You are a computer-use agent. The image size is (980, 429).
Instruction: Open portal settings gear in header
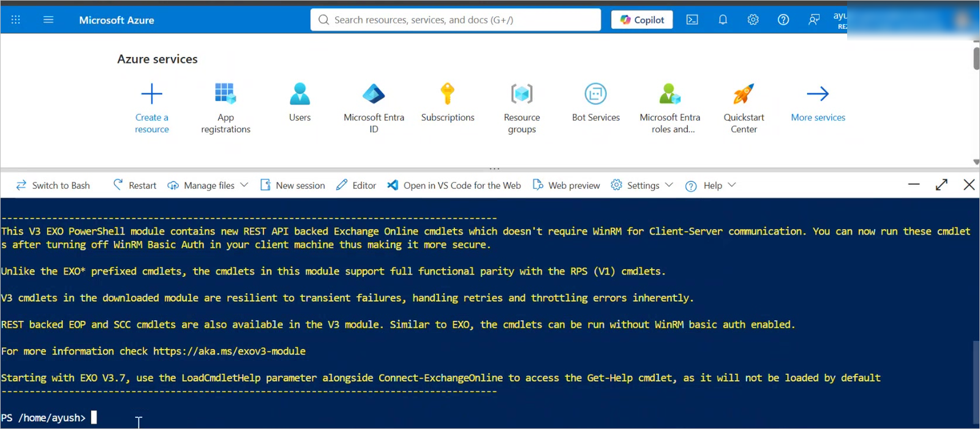coord(753,20)
